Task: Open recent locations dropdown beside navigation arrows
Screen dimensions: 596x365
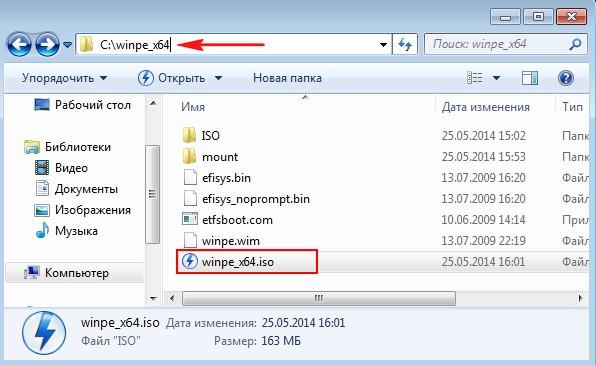Action: 67,45
